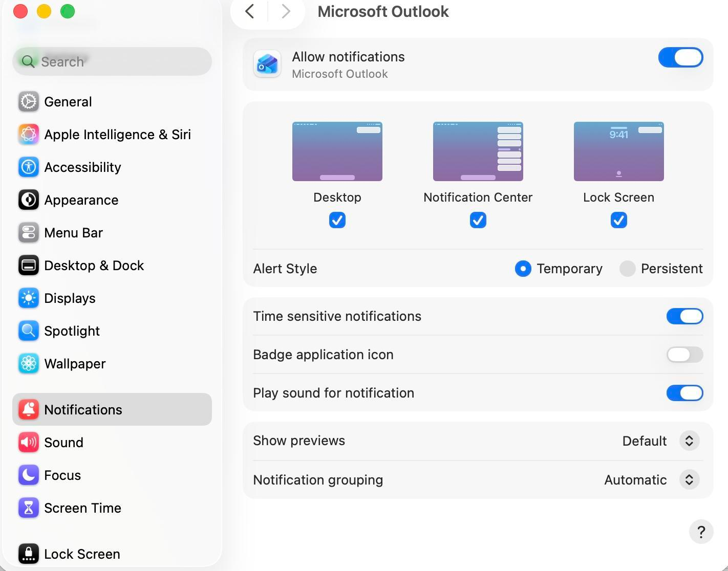Go to Appearance settings
Image resolution: width=728 pixels, height=571 pixels.
[112, 200]
